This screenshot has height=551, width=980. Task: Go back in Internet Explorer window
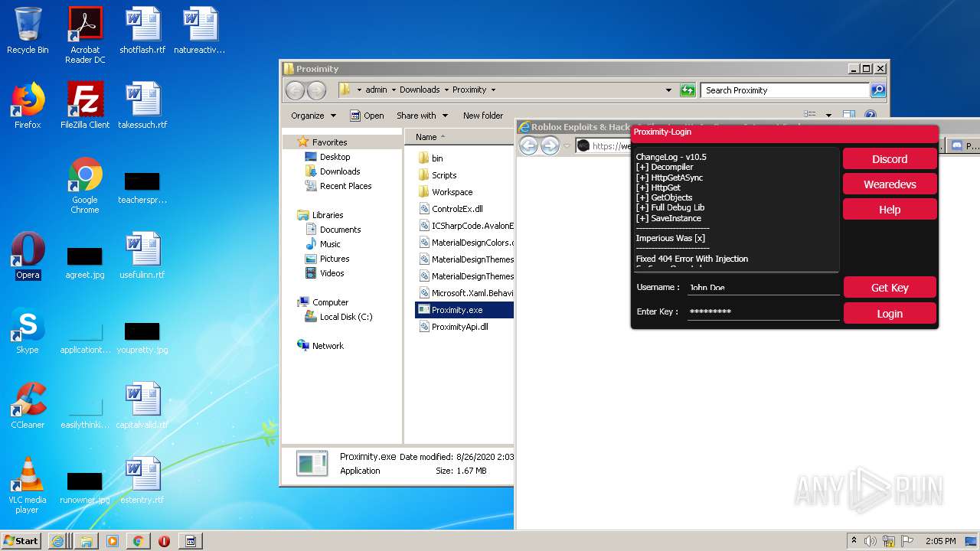[x=528, y=145]
